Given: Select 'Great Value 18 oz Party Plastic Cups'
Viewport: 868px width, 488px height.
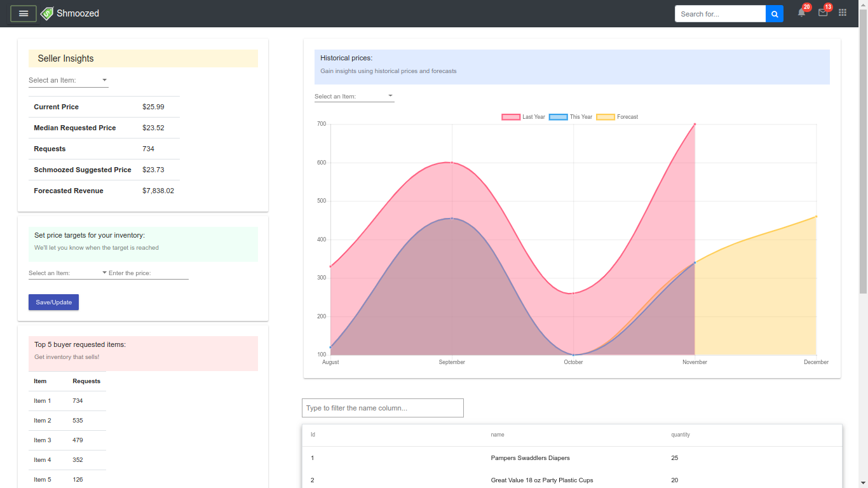Looking at the screenshot, I should click(x=542, y=480).
